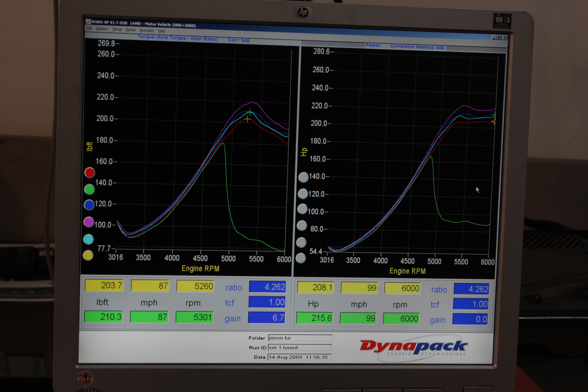Open the Display menu
Screen dimensions: 588x392
(x=102, y=29)
